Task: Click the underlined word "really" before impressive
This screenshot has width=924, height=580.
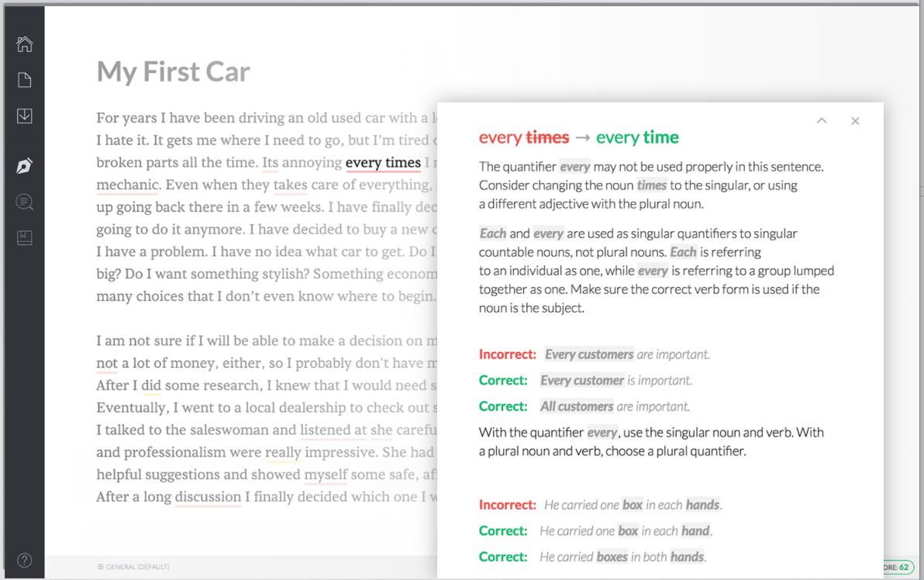Action: coord(283,453)
